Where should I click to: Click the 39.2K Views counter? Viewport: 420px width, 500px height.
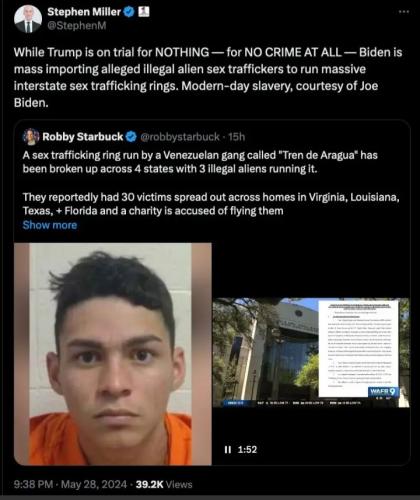coord(164,484)
